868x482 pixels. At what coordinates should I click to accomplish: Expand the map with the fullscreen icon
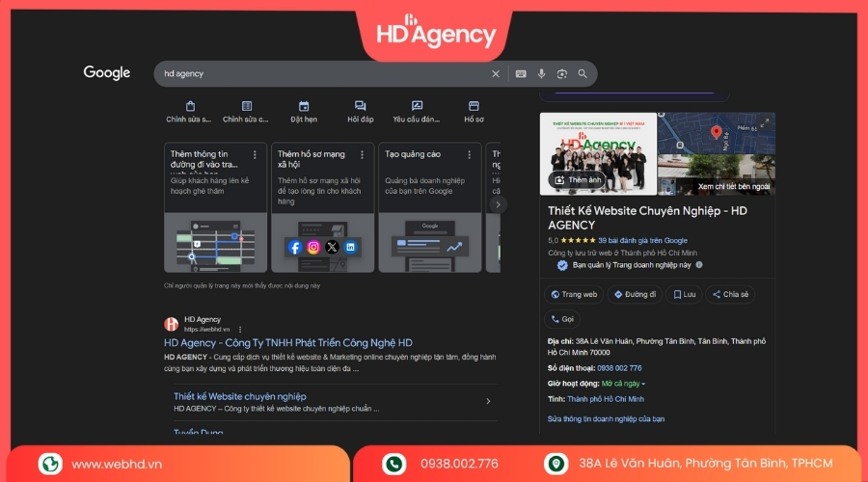click(765, 122)
